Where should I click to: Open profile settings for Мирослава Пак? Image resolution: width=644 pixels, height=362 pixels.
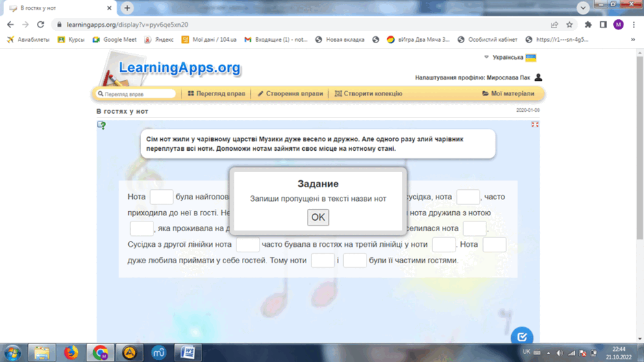(472, 77)
